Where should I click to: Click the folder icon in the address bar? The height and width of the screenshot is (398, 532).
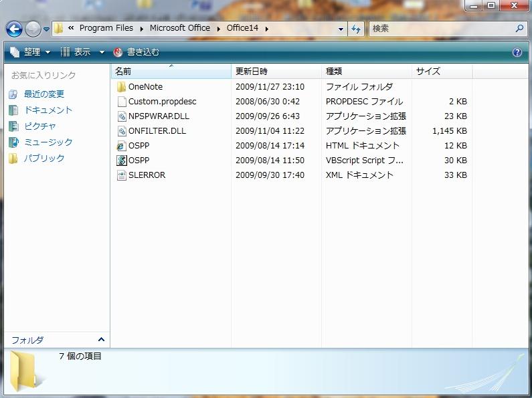pyautogui.click(x=59, y=29)
